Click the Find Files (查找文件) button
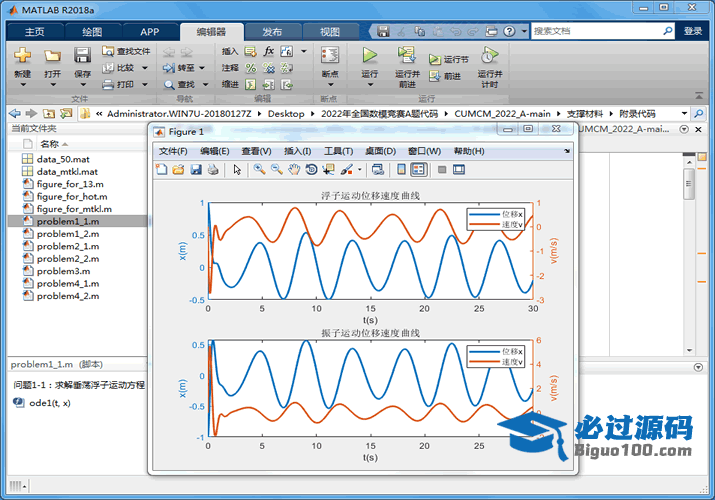This screenshot has width=715, height=500. [126, 51]
